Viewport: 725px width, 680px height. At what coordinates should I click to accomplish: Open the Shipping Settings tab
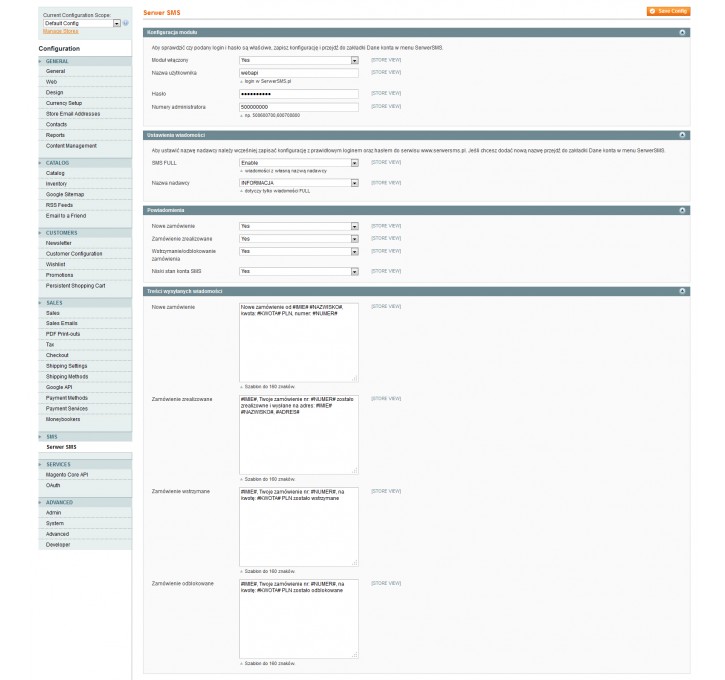tap(85, 366)
